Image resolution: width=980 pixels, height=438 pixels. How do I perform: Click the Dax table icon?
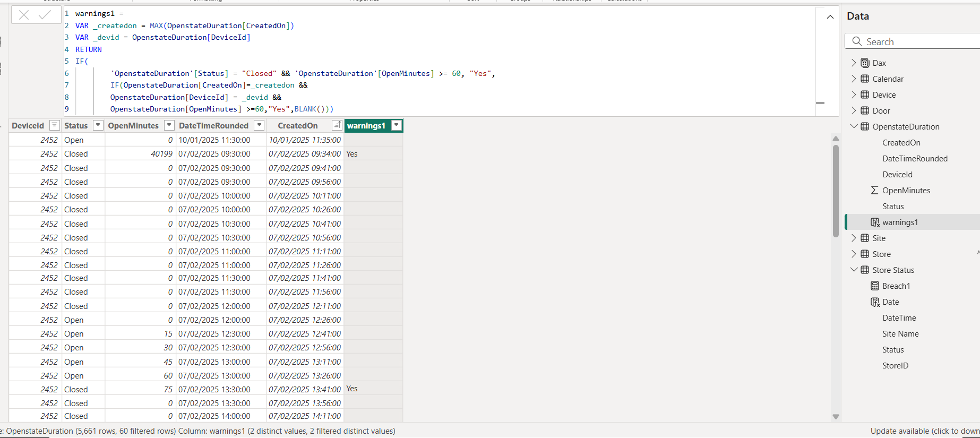click(x=865, y=63)
